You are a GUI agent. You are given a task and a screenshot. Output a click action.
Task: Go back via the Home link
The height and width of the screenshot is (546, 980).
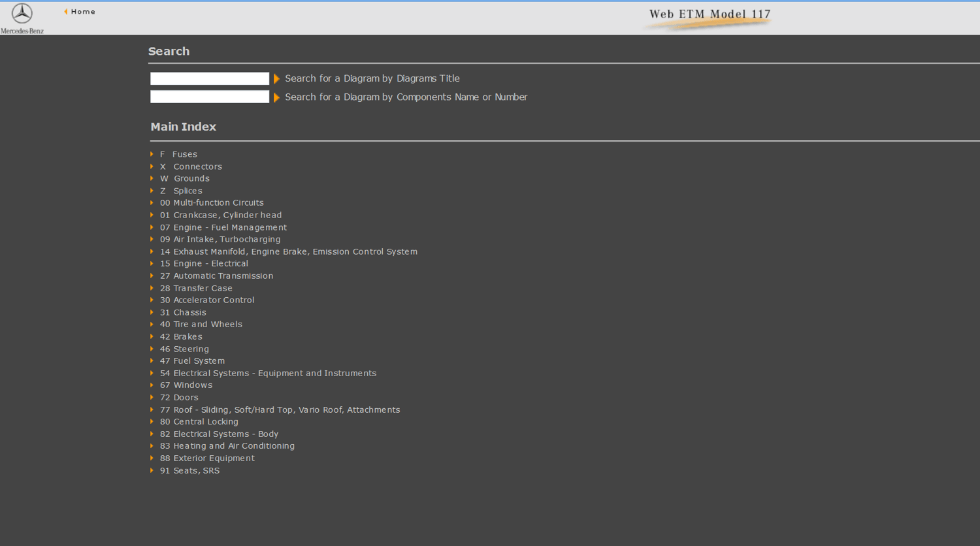pyautogui.click(x=80, y=12)
